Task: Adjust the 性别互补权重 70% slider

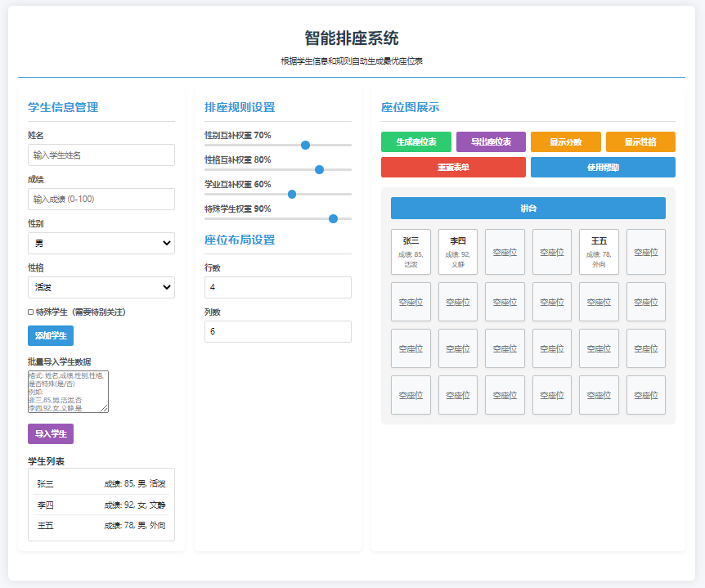Action: (x=305, y=145)
